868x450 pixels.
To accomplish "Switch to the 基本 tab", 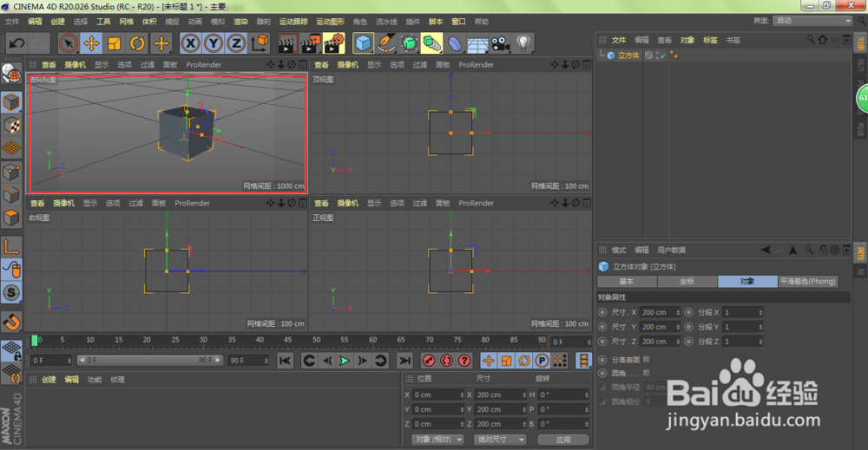I will (627, 282).
